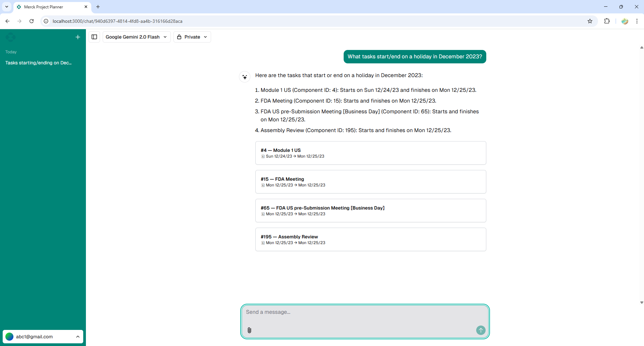The height and width of the screenshot is (346, 644).
Task: Open the abc1@gmail.com account menu
Action: 43,337
